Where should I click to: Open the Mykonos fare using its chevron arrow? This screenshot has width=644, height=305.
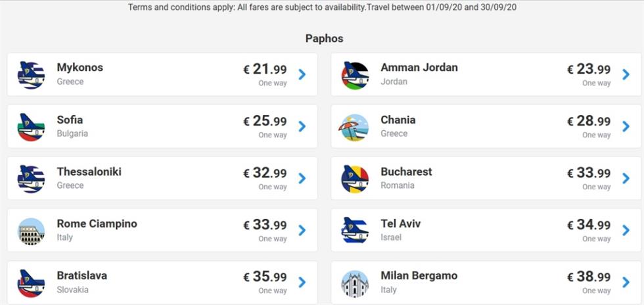pos(302,74)
